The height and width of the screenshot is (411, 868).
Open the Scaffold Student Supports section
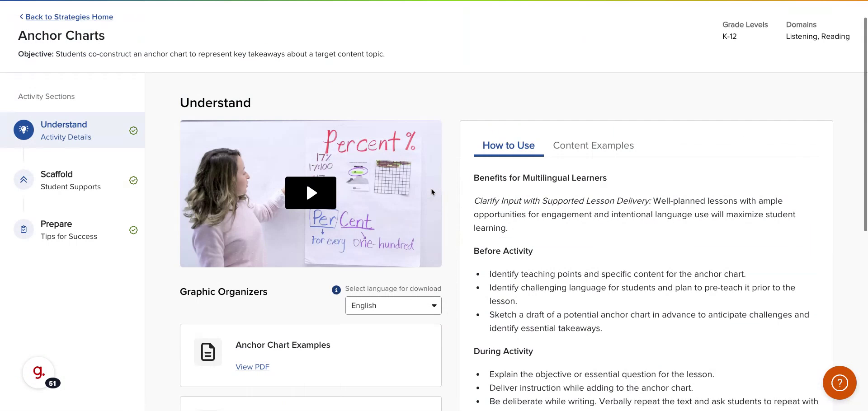[x=71, y=180]
